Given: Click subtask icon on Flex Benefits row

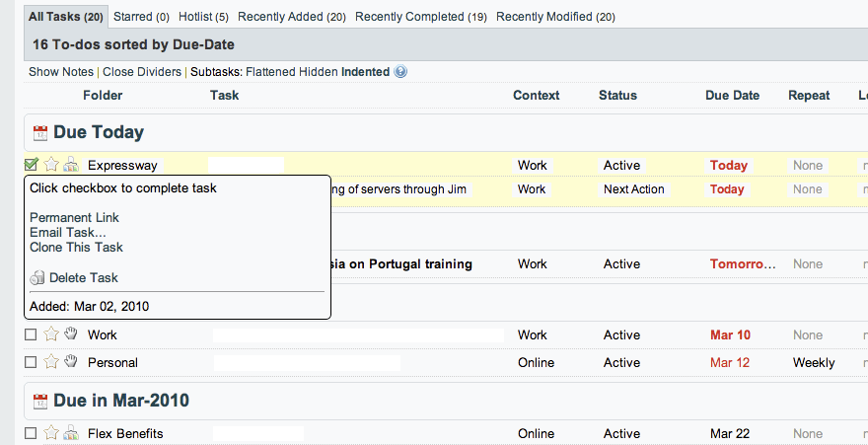Looking at the screenshot, I should (x=71, y=433).
